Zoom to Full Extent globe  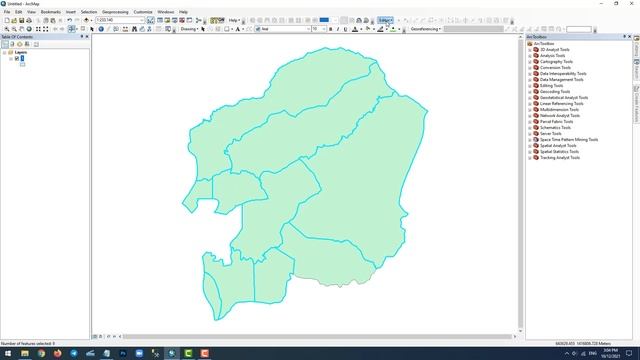[29, 29]
